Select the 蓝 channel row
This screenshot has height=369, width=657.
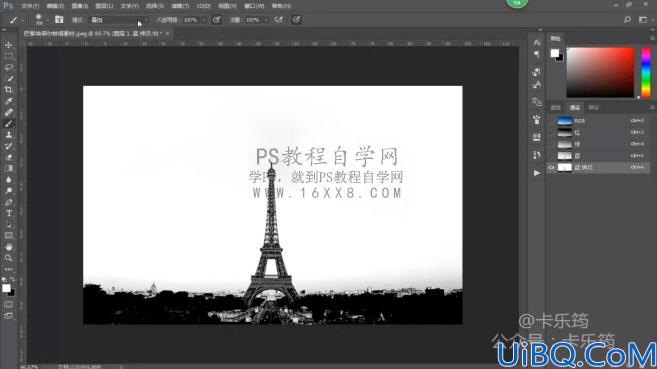point(598,156)
